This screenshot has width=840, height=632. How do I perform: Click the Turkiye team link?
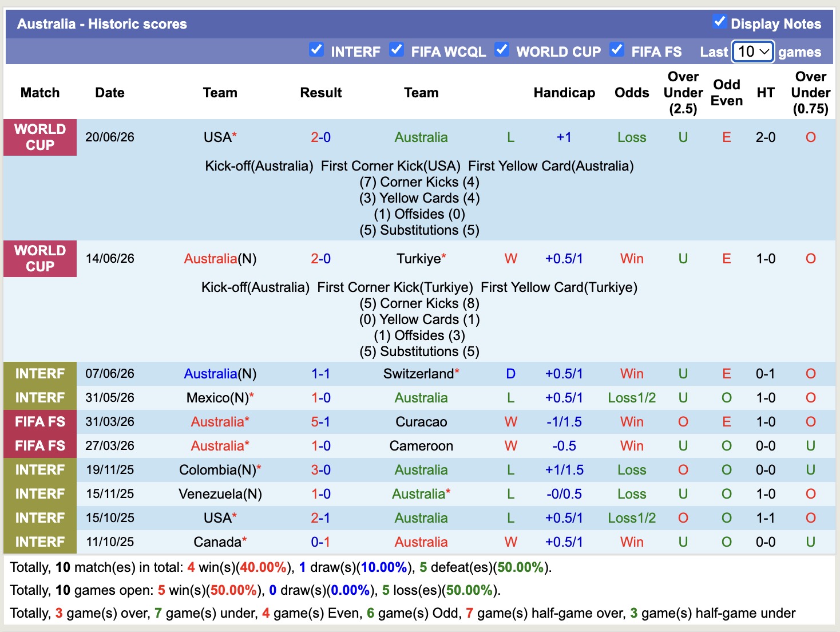(x=419, y=259)
